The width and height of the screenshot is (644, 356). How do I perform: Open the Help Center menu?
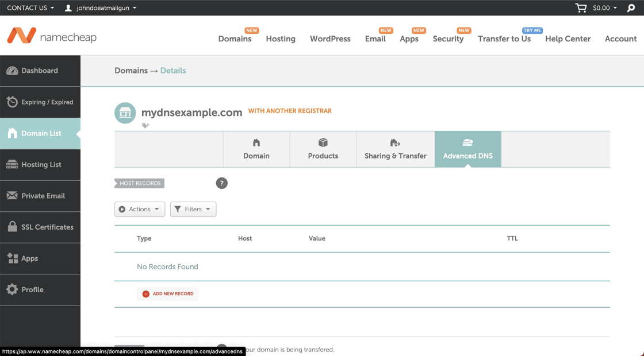(568, 38)
